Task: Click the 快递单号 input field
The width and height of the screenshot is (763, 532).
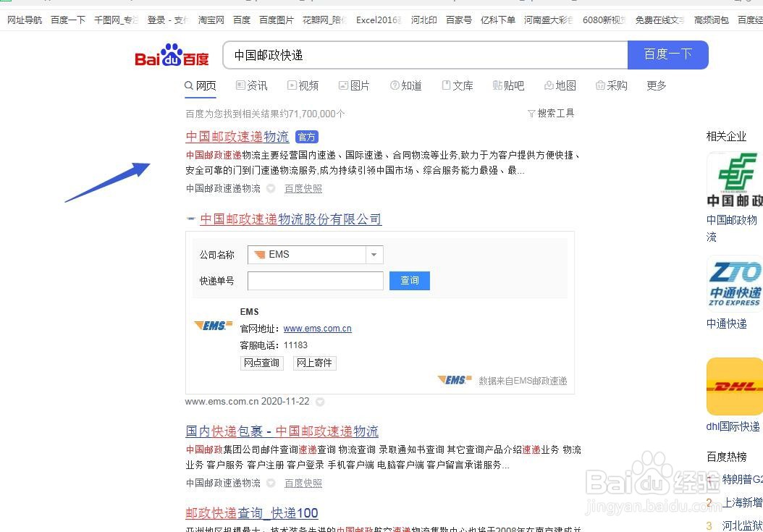Action: tap(316, 281)
